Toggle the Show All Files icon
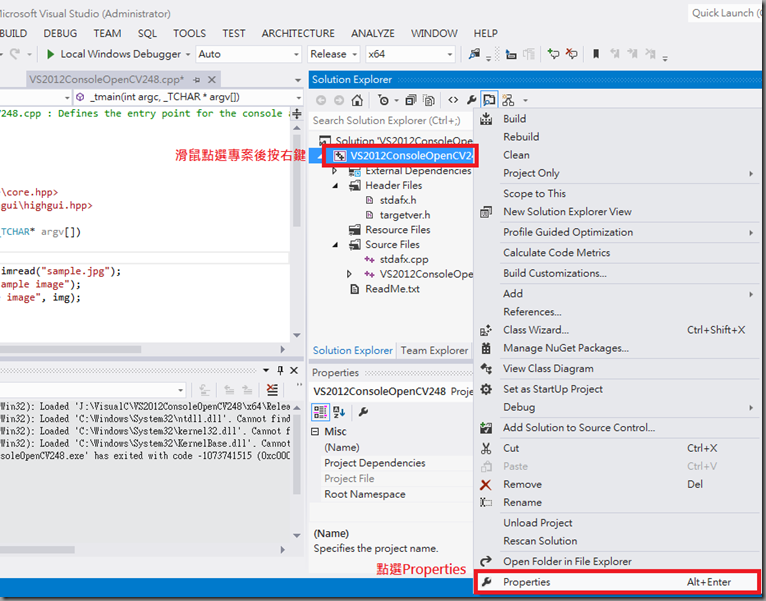The height and width of the screenshot is (601, 766). (x=429, y=100)
